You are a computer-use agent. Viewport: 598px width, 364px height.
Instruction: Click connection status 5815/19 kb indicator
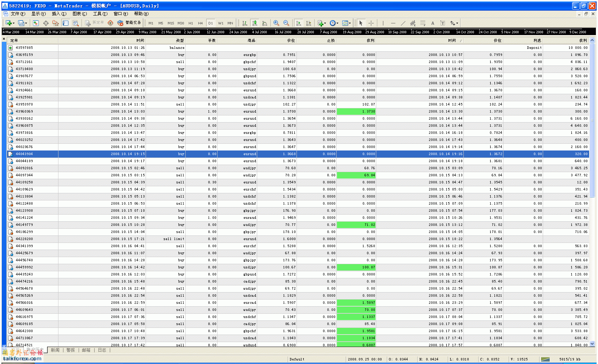point(570,359)
